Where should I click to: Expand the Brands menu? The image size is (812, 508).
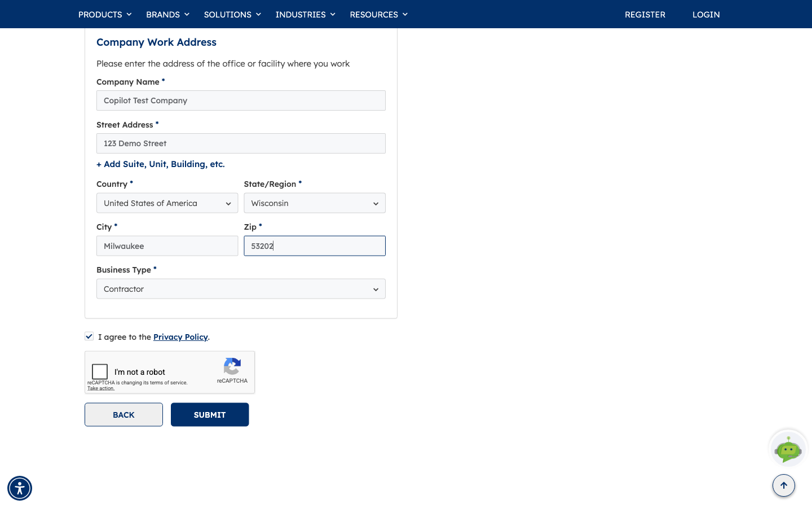167,15
